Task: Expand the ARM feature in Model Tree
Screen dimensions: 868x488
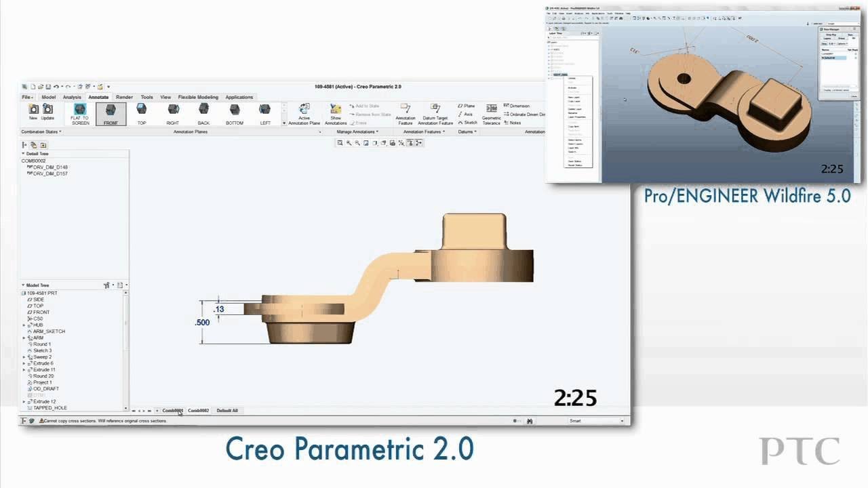Action: (x=24, y=338)
